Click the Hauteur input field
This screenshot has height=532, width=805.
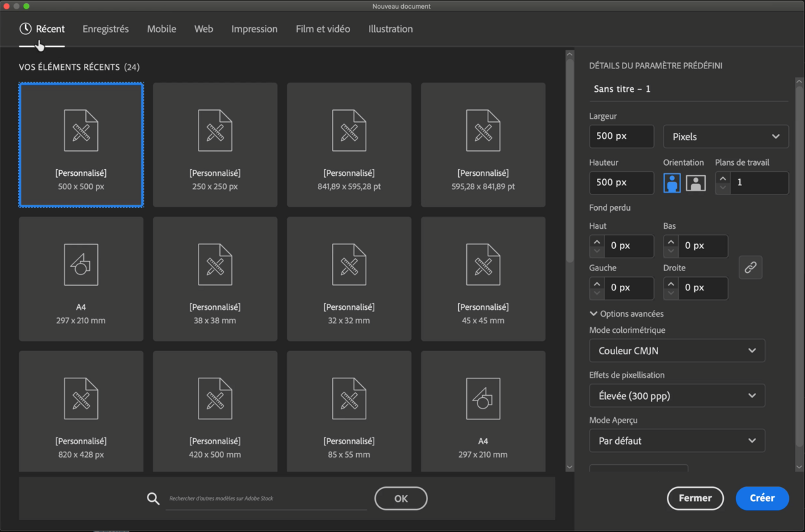click(x=622, y=182)
